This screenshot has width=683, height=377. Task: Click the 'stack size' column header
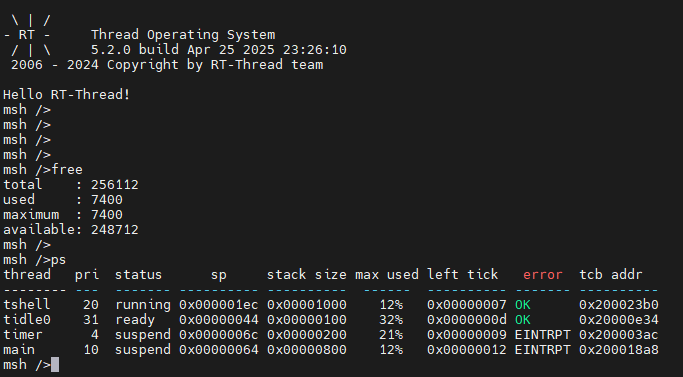(307, 275)
